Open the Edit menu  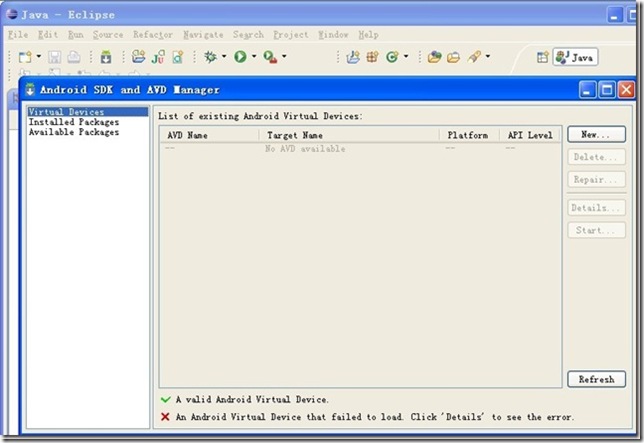48,35
